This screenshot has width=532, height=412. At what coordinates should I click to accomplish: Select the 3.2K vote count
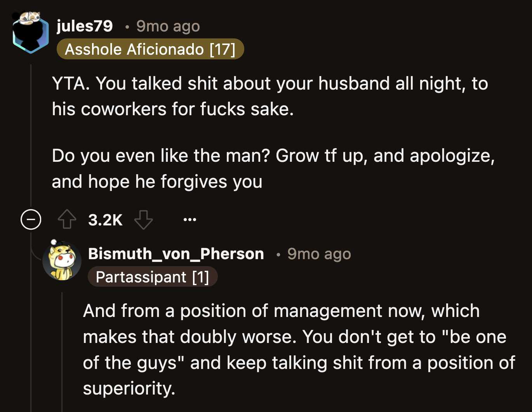105,220
